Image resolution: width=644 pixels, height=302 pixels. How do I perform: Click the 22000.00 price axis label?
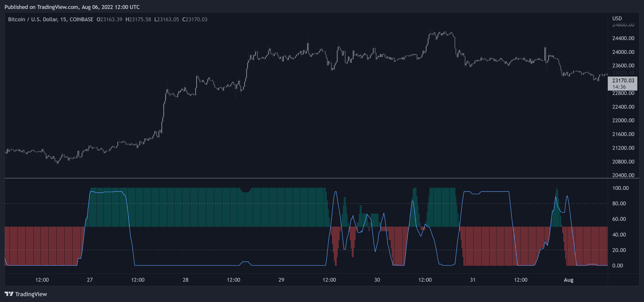(x=623, y=120)
